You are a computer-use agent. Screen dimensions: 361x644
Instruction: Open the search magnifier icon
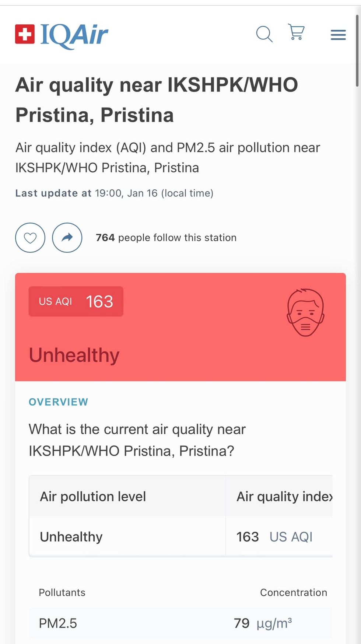(x=264, y=34)
